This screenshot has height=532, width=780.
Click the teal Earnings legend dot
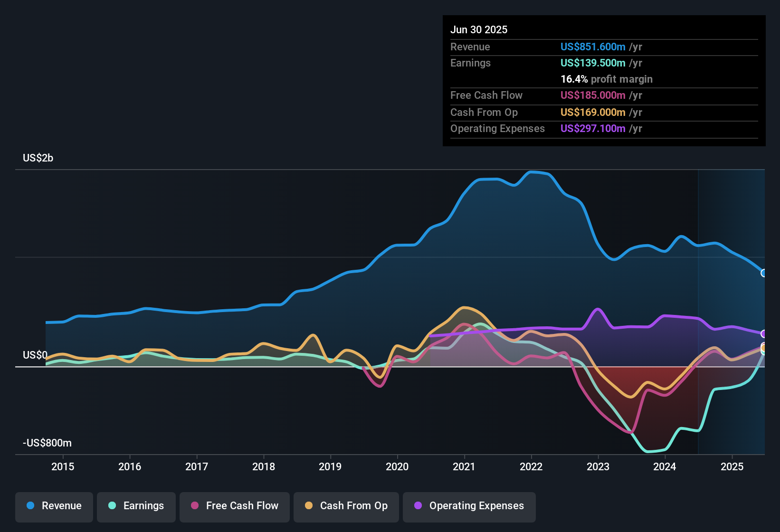112,506
